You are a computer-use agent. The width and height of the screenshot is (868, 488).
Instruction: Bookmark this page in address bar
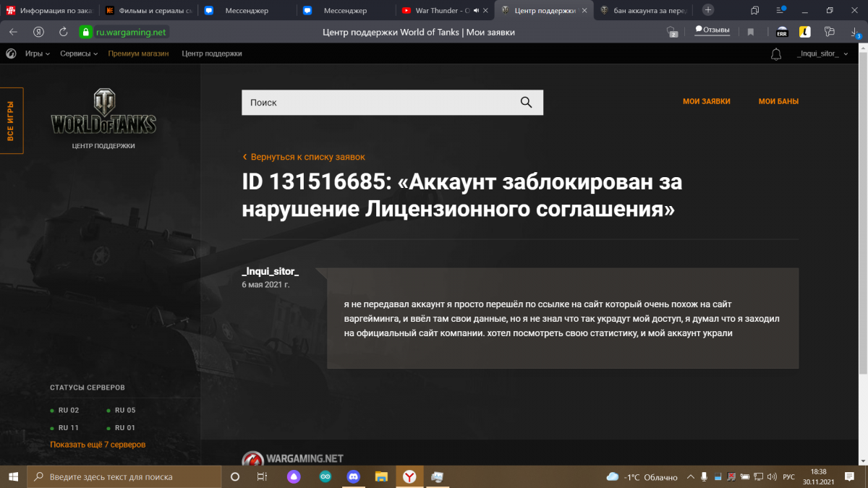point(751,32)
